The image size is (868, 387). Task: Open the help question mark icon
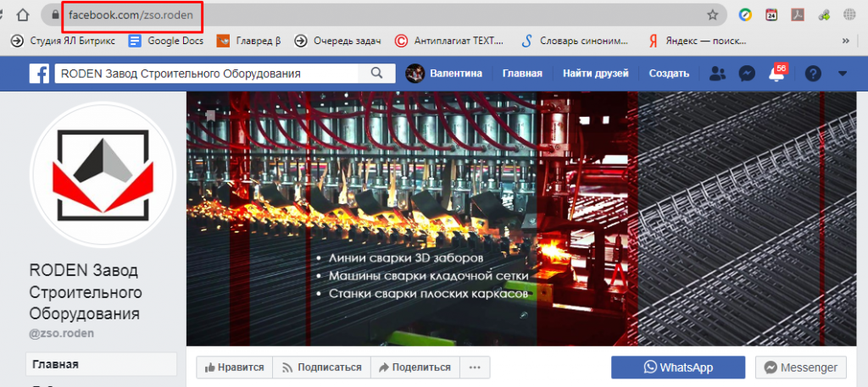[x=813, y=74]
